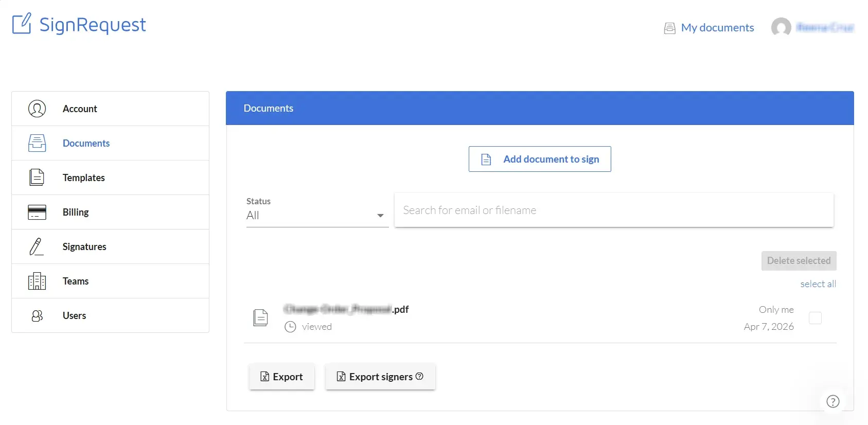This screenshot has width=868, height=425.
Task: Open the .pdf document name
Action: pos(346,309)
